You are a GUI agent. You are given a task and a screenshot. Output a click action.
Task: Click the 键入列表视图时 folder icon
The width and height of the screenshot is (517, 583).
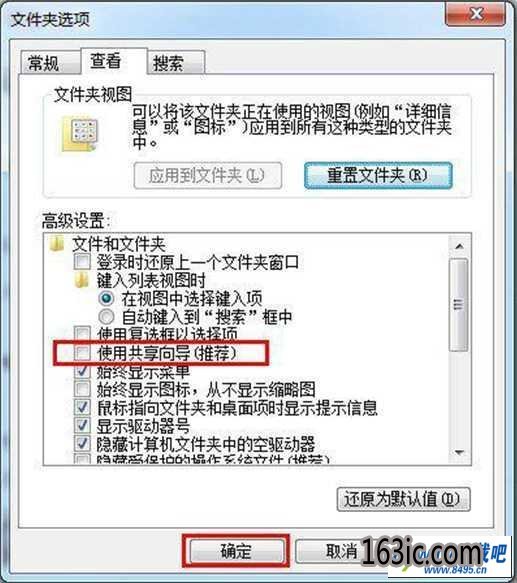81,280
